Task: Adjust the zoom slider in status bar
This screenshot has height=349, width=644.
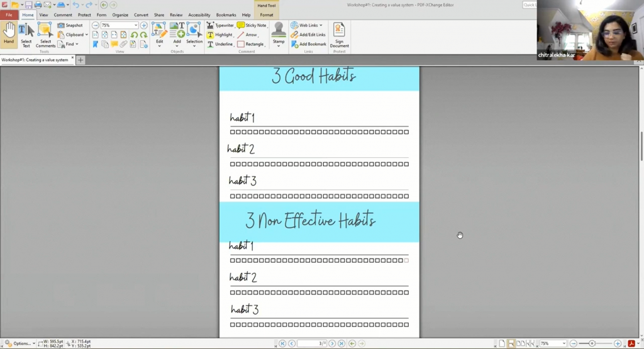Action: point(592,343)
